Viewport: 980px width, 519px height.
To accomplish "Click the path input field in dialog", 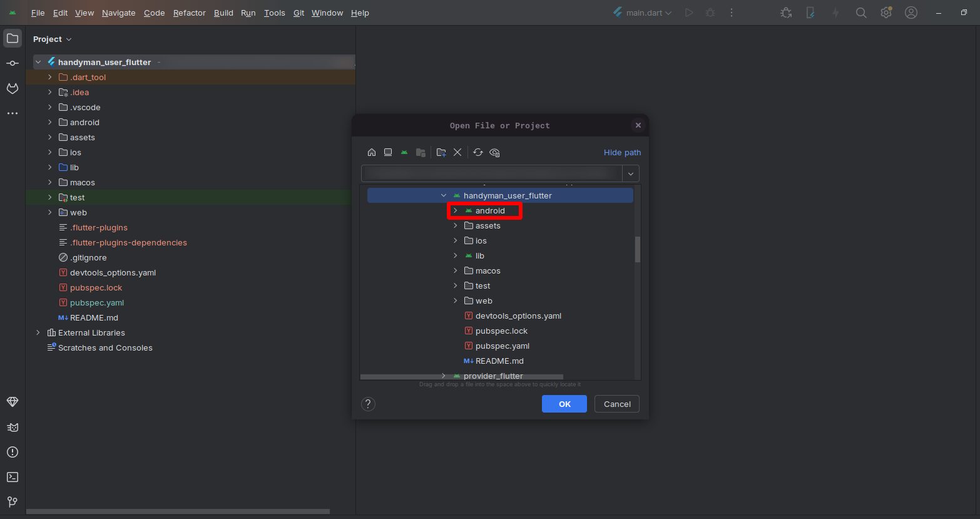I will 492,173.
